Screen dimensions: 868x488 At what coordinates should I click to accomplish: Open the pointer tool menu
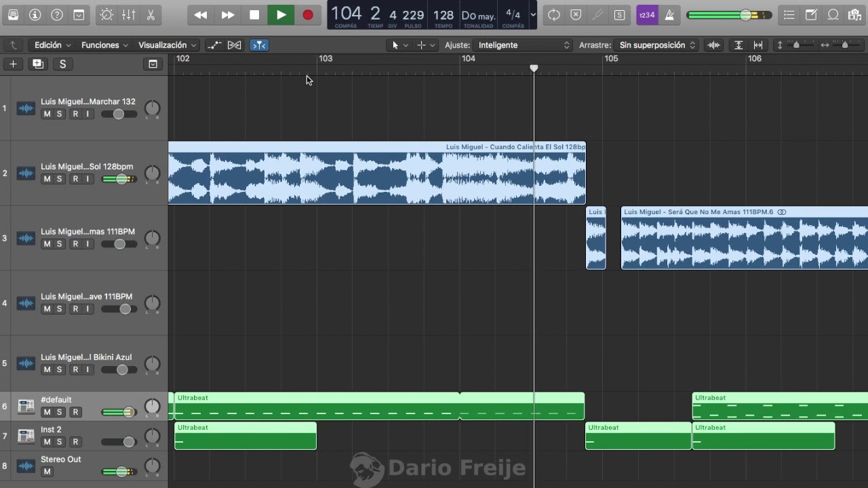click(399, 45)
